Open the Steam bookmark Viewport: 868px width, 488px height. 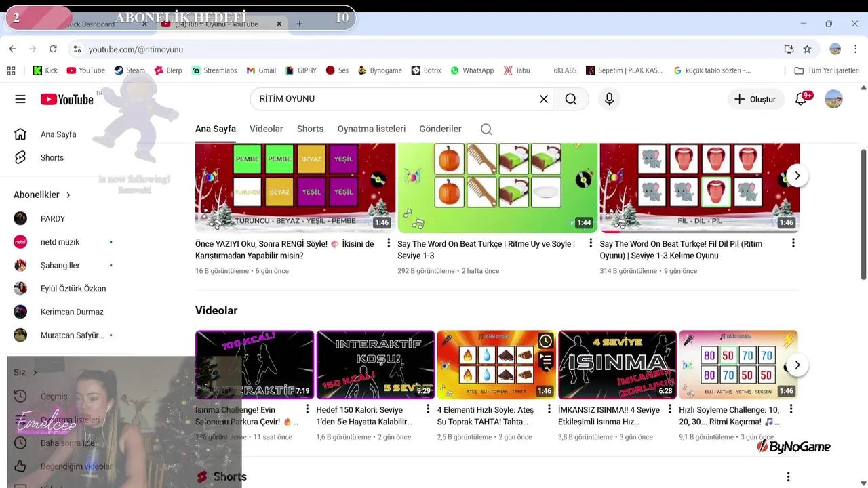click(130, 70)
